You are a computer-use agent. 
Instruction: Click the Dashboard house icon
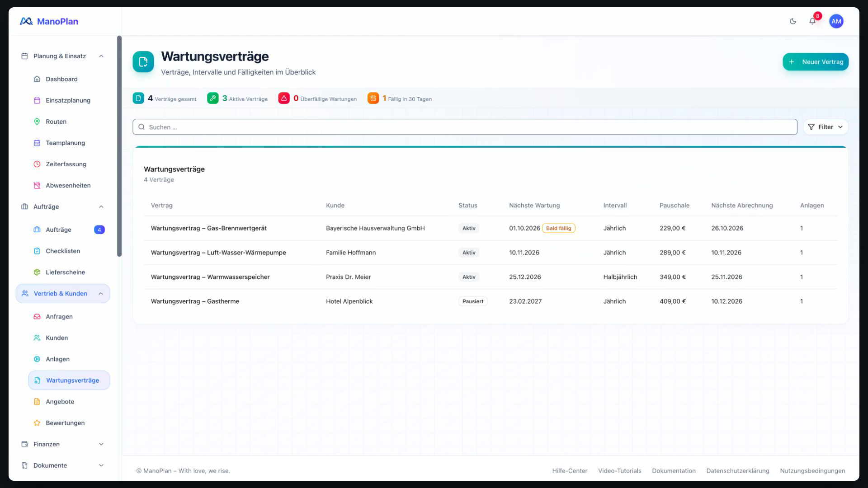coord(37,79)
